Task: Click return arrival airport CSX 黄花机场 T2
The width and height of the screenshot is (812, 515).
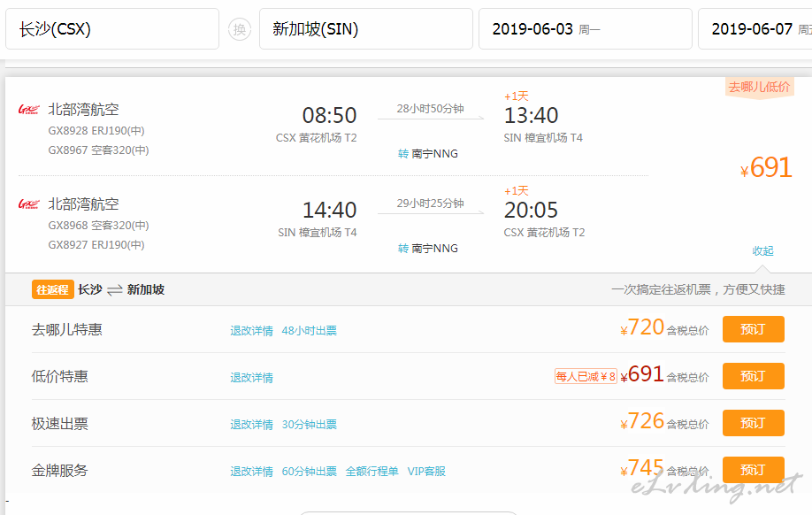Action: [544, 233]
